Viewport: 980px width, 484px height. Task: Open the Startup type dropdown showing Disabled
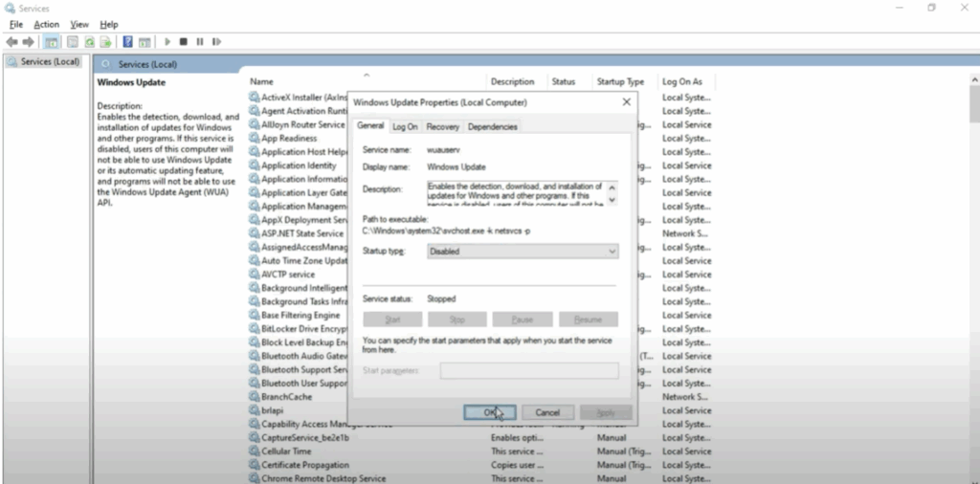point(523,251)
